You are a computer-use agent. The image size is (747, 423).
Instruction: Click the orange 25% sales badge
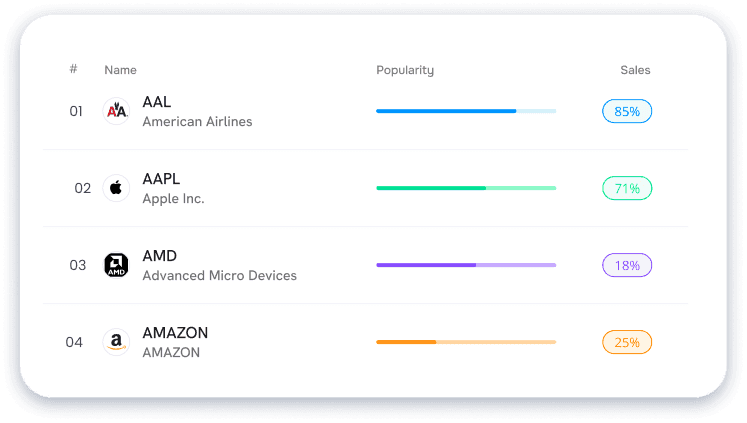click(627, 342)
